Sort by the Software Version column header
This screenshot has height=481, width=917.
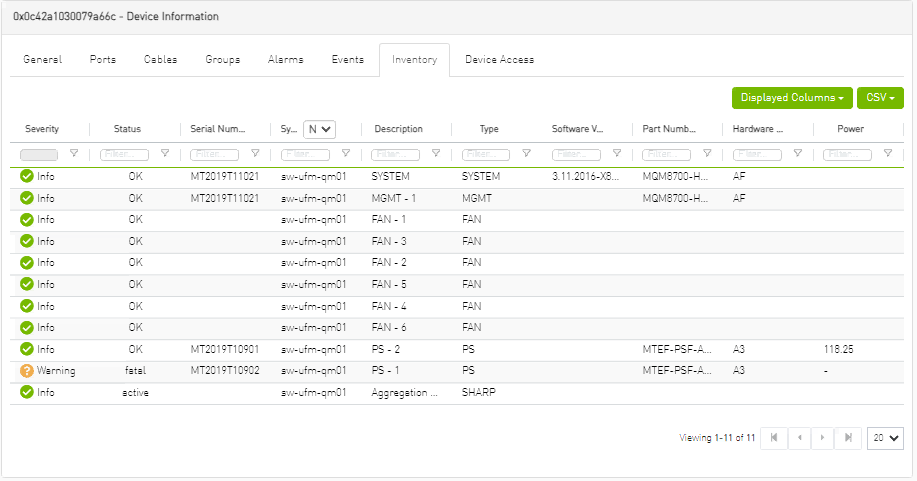[x=578, y=129]
